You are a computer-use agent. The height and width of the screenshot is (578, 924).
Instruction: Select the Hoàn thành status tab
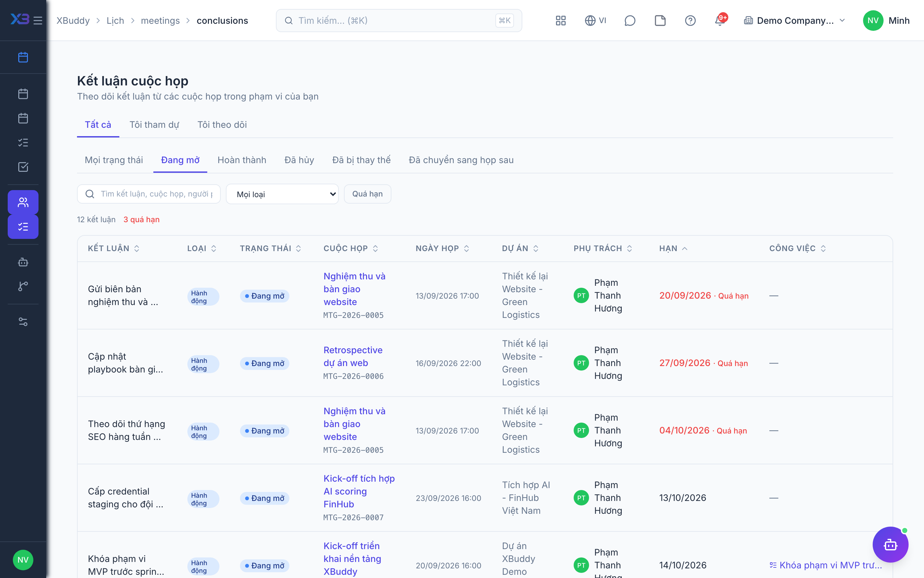(242, 160)
